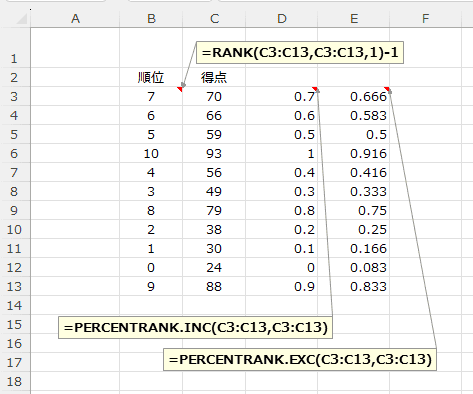This screenshot has height=394, width=473.
Task: Select the column D header
Action: [x=282, y=19]
